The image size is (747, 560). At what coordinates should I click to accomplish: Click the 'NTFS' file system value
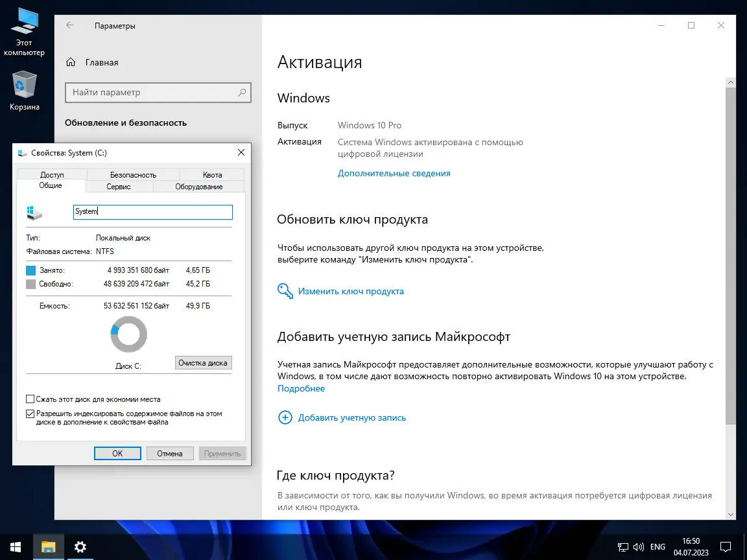(105, 251)
